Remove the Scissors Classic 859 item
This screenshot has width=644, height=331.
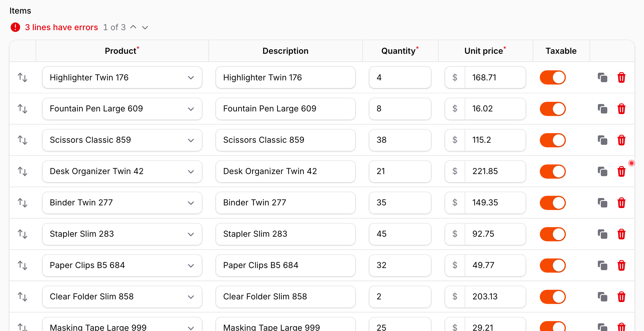tap(621, 140)
